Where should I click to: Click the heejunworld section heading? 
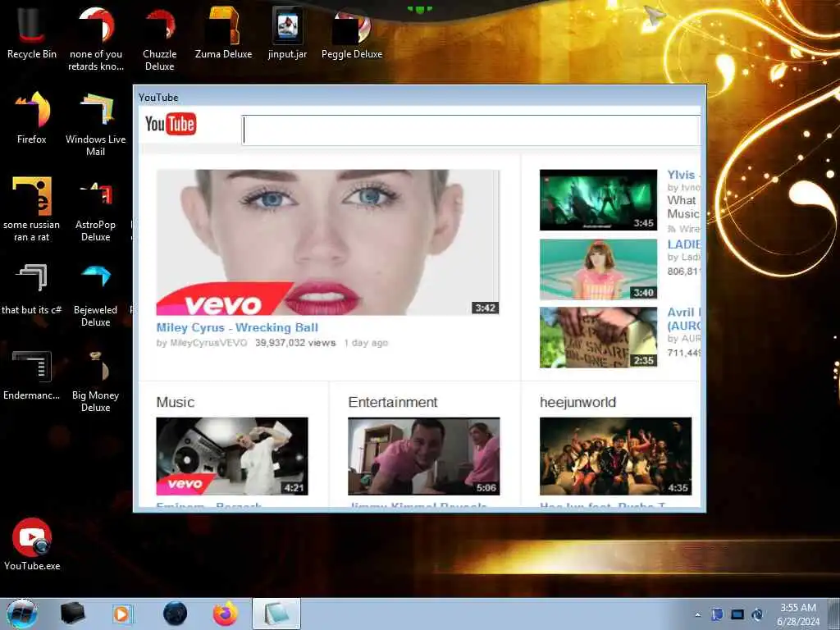click(x=577, y=402)
